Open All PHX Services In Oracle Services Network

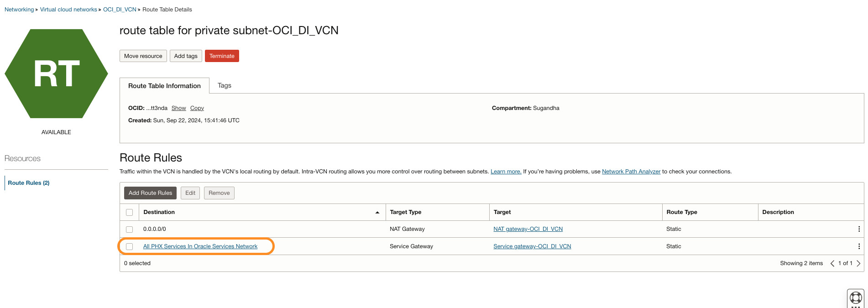click(200, 246)
